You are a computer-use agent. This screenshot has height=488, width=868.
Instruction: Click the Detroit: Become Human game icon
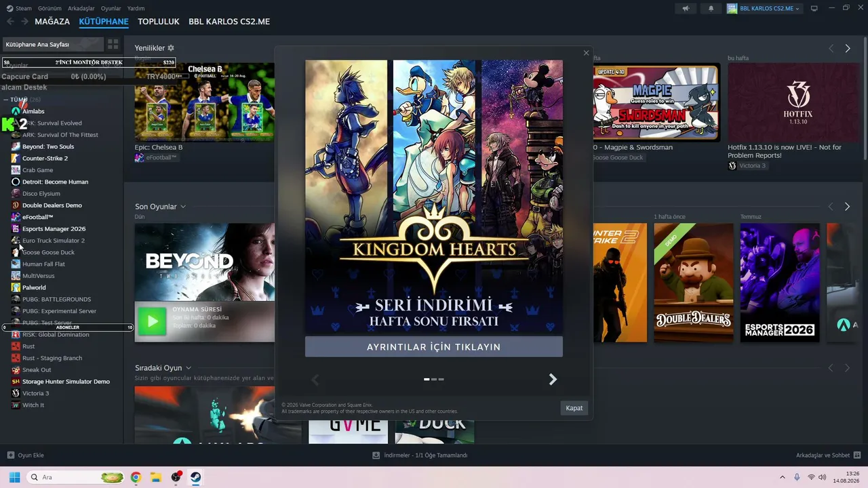16,182
